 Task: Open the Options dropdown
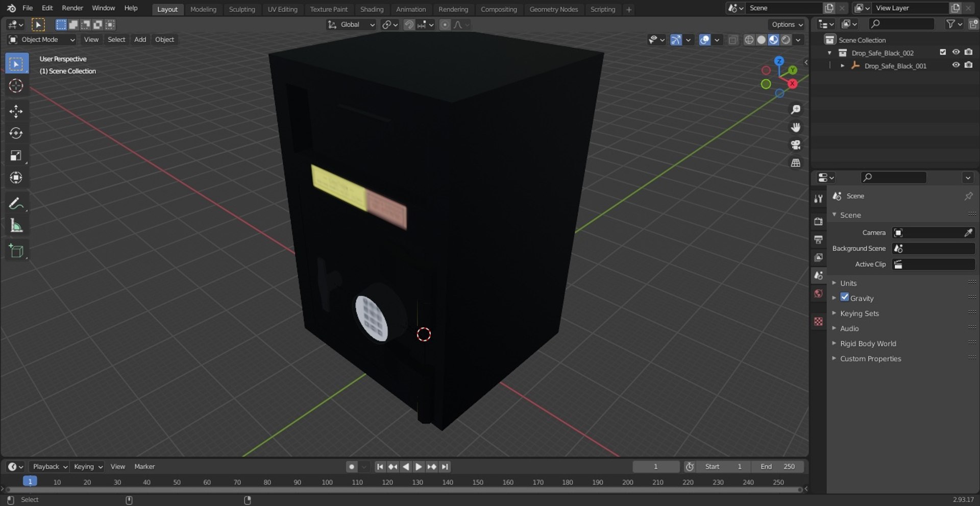pos(787,25)
